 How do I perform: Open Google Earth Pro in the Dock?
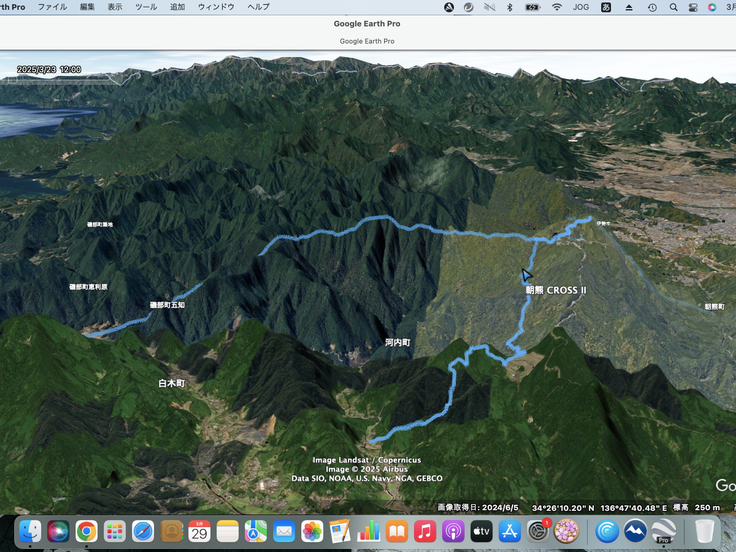[x=662, y=531]
